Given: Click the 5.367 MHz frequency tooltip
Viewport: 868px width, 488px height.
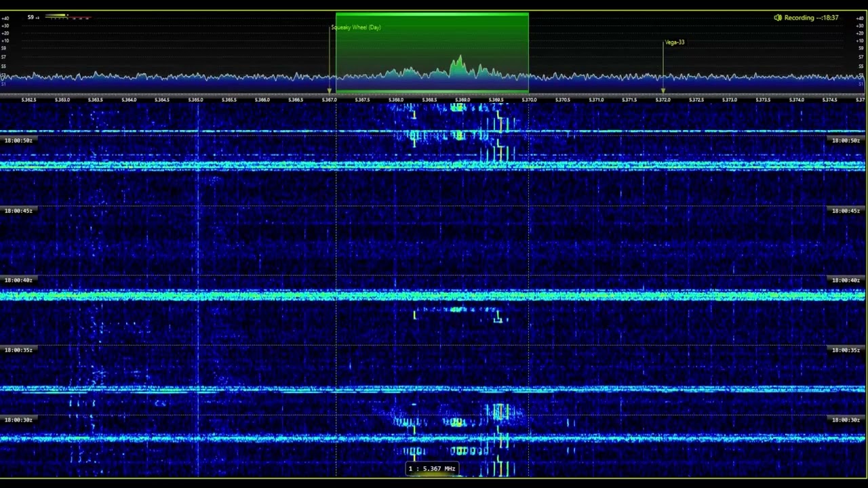Looking at the screenshot, I should [x=432, y=468].
